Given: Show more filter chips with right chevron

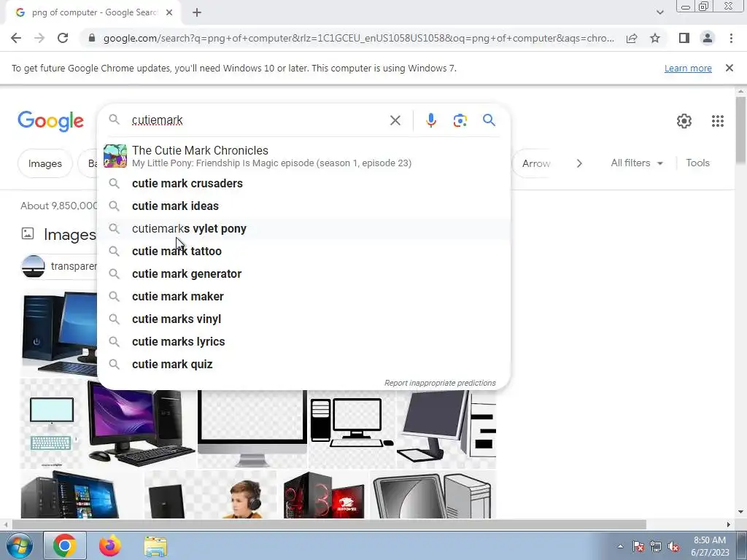Looking at the screenshot, I should point(579,163).
